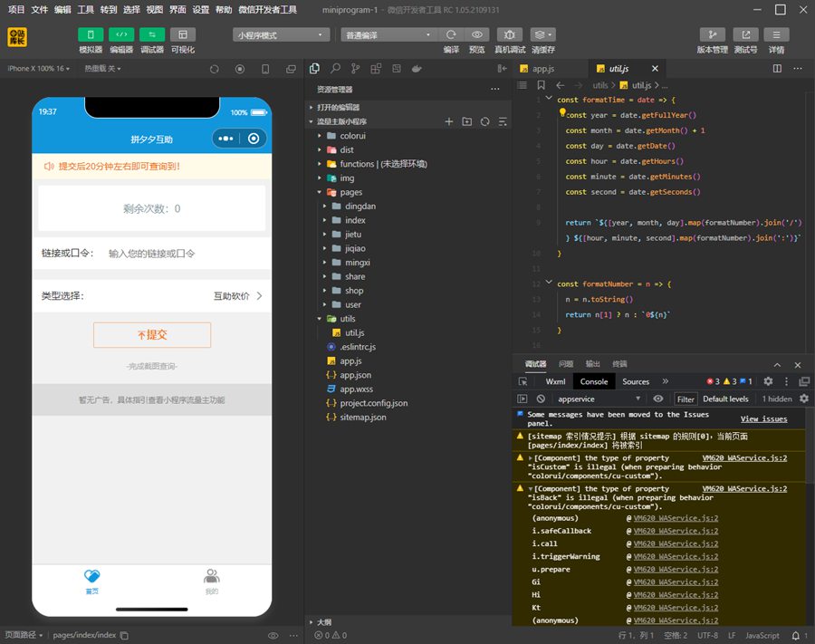The image size is (815, 644).
Task: Click the compile refresh icon
Action: [x=451, y=34]
